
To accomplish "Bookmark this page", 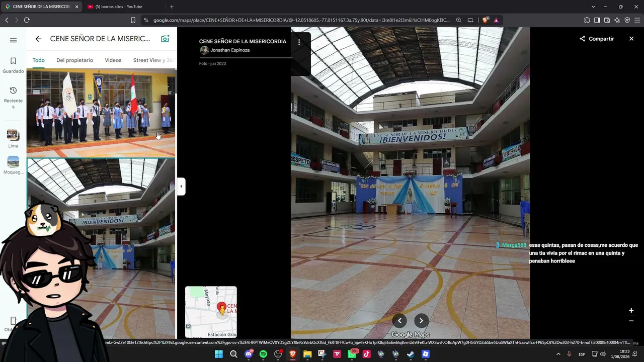I will tap(133, 20).
